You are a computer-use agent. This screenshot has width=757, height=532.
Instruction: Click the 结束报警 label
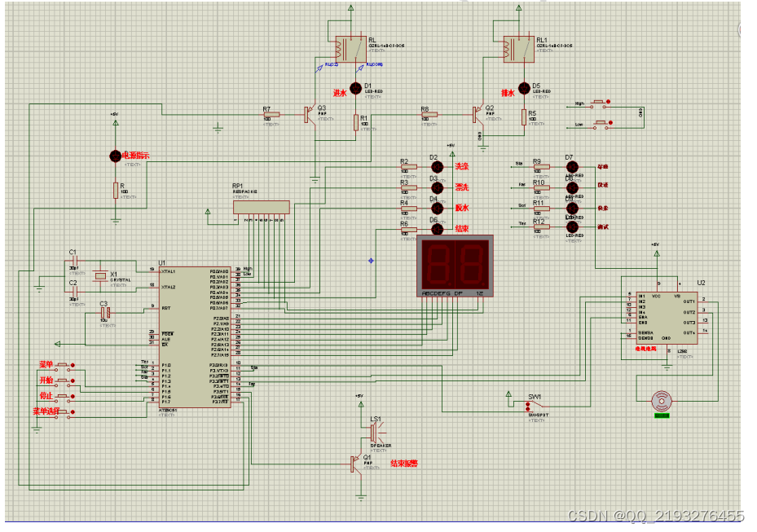pos(404,464)
